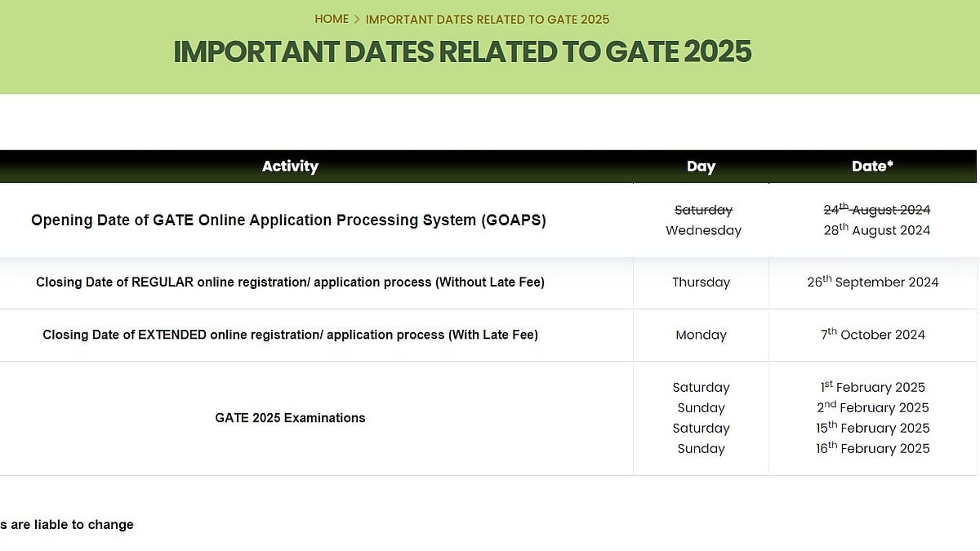
Task: Click the REGULAR registration closing row
Action: tap(290, 282)
